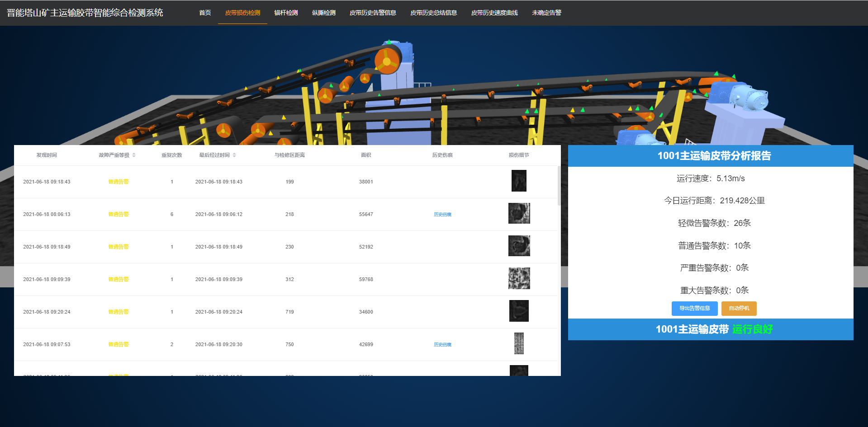Select 皮带历史总结信息 in navigation
The height and width of the screenshot is (427, 868).
click(x=433, y=13)
